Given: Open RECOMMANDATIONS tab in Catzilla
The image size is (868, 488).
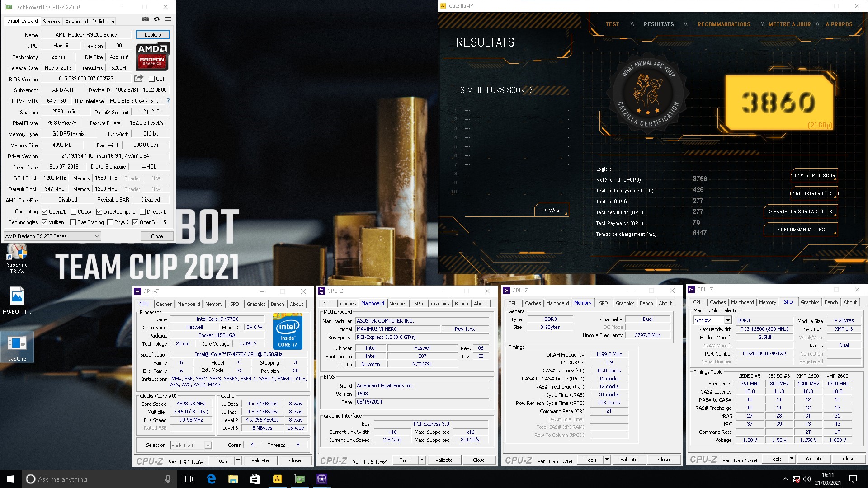Looking at the screenshot, I should 724,24.
